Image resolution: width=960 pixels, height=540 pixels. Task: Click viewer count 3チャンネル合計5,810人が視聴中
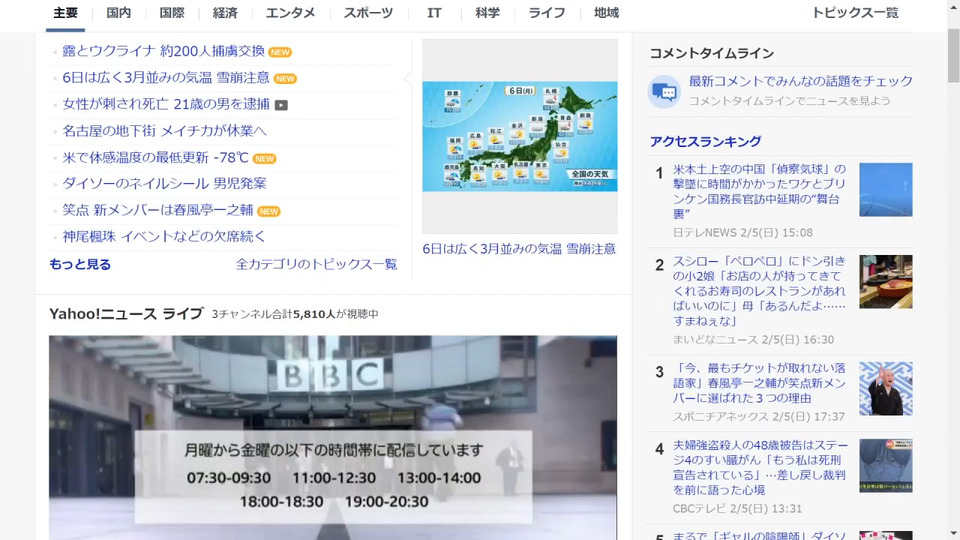coord(295,314)
